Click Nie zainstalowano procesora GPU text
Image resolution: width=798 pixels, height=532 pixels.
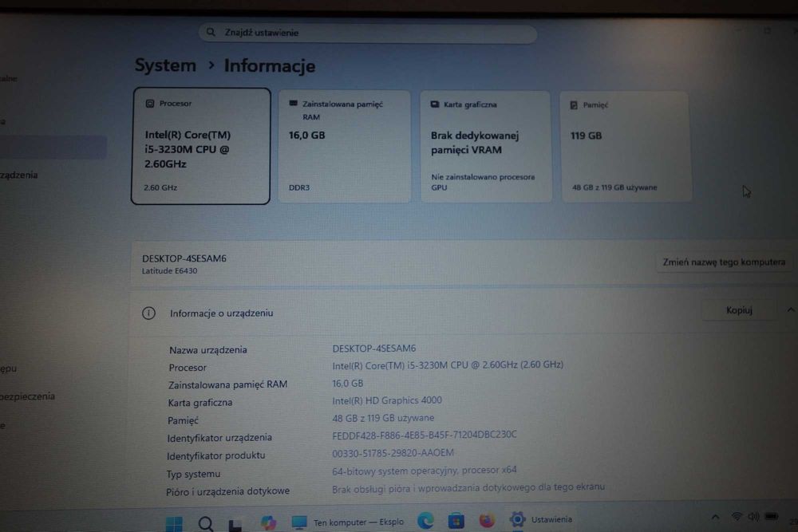coord(483,182)
